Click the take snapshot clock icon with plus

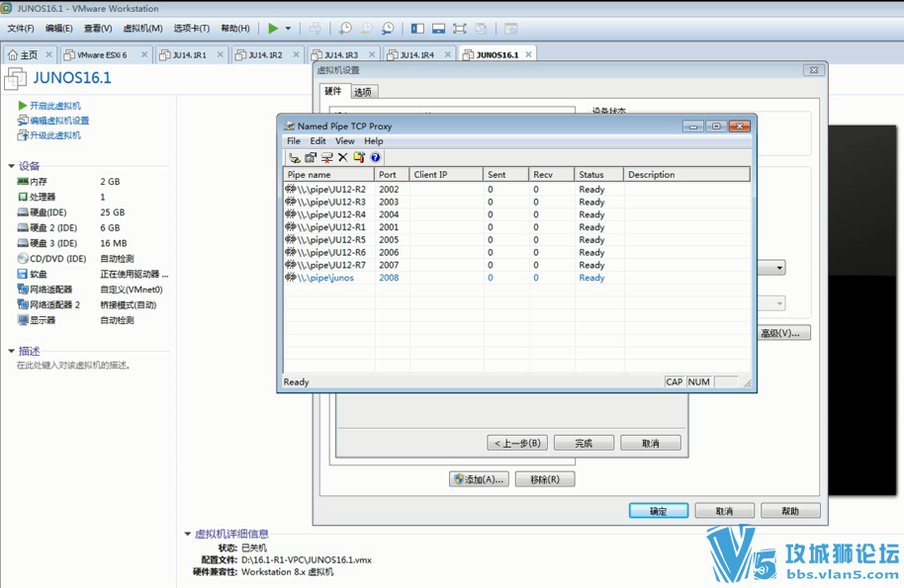[345, 29]
